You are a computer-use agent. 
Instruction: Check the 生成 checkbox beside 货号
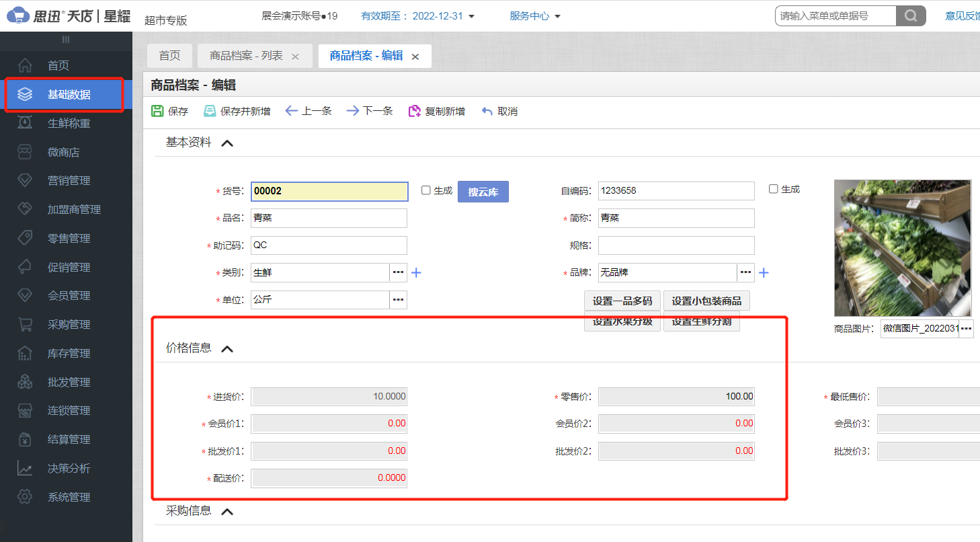425,190
